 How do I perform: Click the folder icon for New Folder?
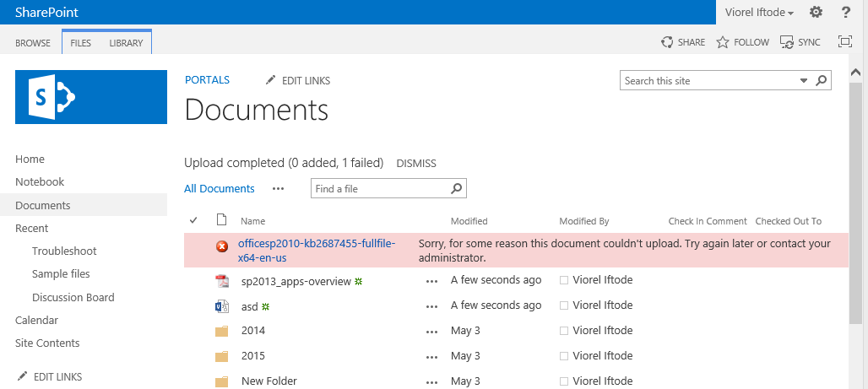tap(222, 381)
